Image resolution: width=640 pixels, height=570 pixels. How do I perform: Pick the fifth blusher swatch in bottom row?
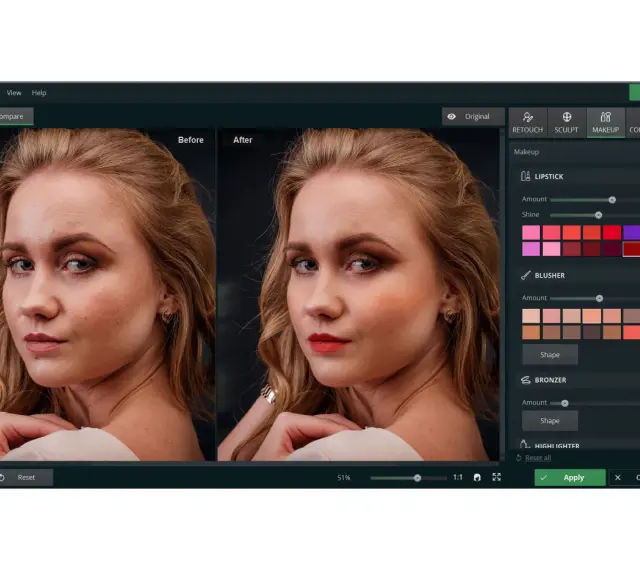(x=612, y=332)
